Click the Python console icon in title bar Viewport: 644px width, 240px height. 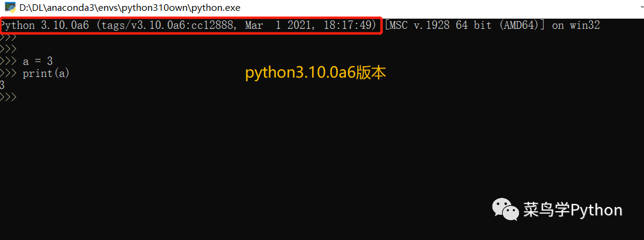click(10, 7)
